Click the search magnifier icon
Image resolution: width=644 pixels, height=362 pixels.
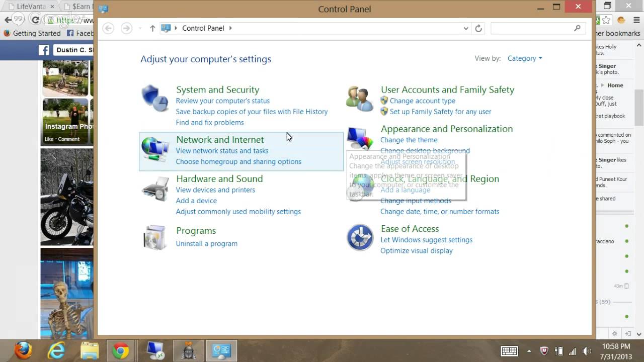click(x=577, y=28)
